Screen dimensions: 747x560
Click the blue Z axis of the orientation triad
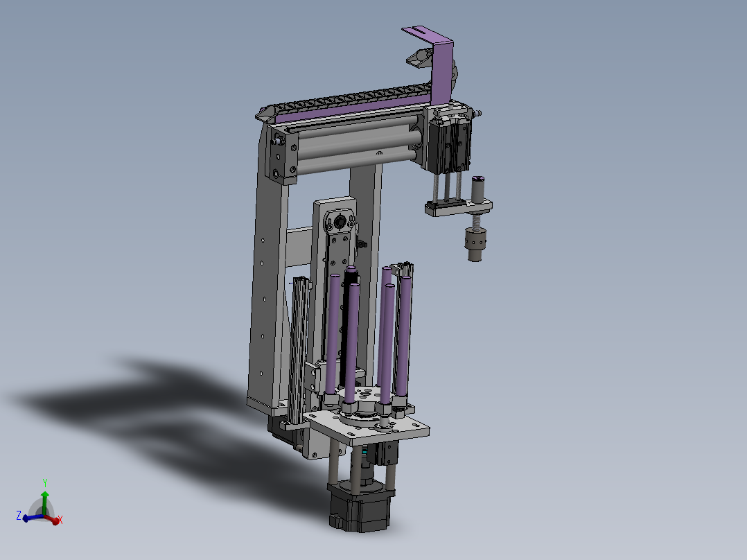(33, 518)
